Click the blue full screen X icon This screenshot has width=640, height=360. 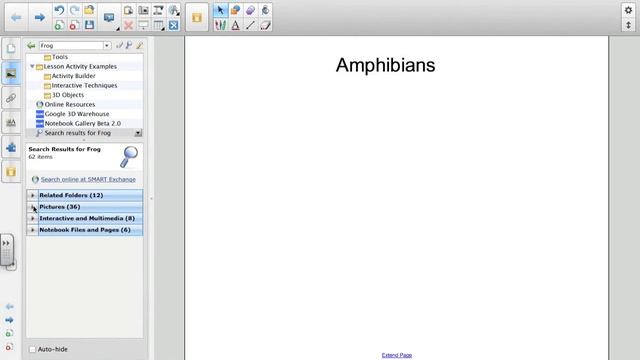[x=173, y=25]
